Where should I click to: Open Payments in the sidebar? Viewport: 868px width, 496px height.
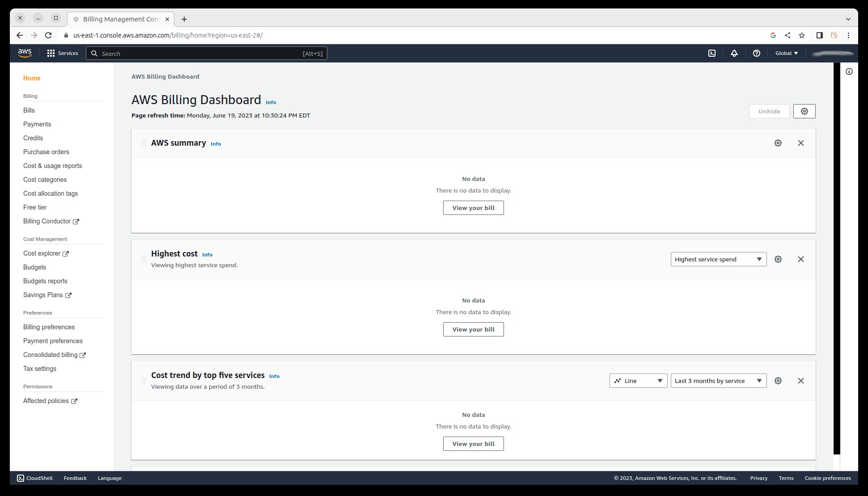tap(37, 124)
